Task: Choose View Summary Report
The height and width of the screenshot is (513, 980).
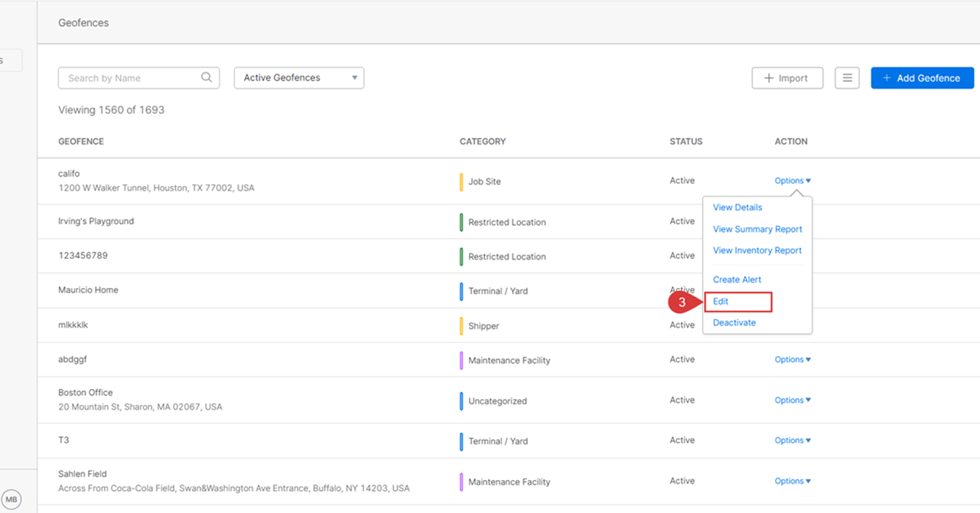Action: (757, 229)
